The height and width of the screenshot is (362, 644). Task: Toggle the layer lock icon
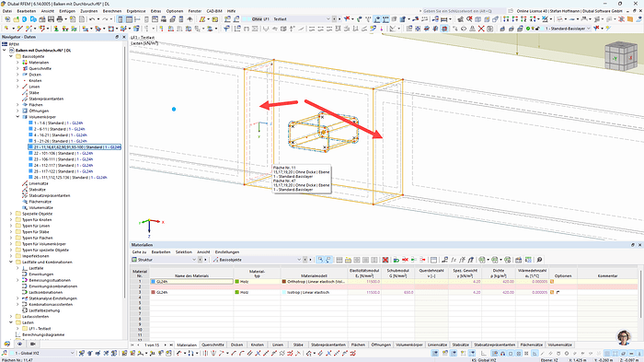(x=536, y=29)
